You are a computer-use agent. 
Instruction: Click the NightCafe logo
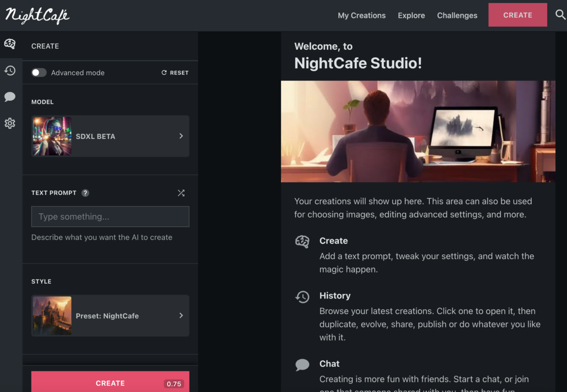coord(37,16)
